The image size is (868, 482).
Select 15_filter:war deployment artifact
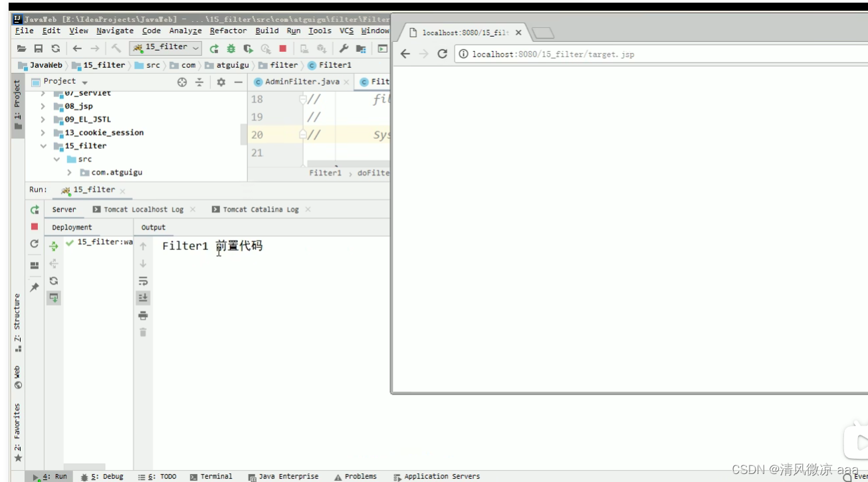click(100, 242)
